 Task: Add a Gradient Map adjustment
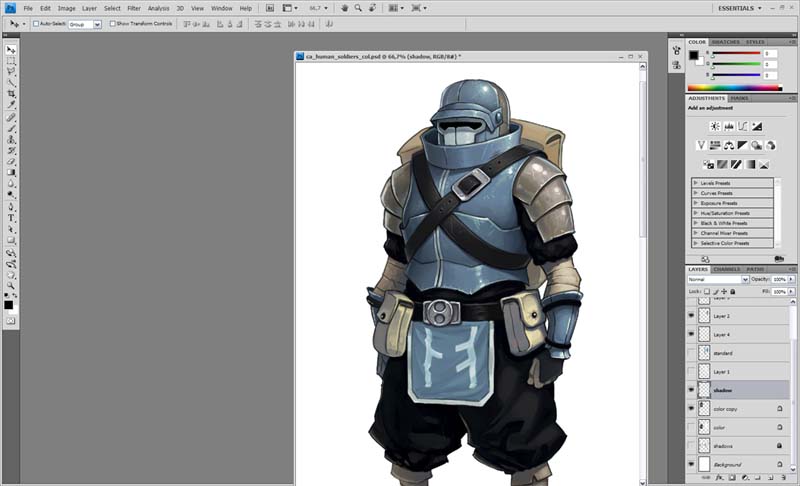(750, 165)
